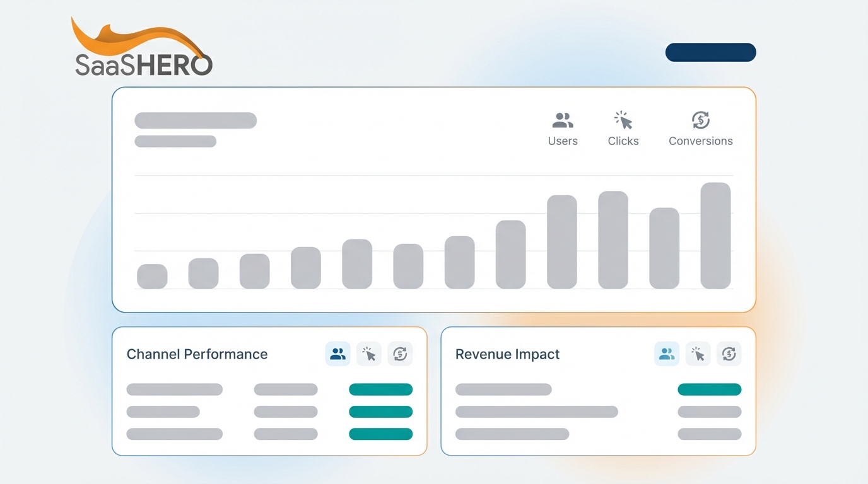
Task: Click the users icon on Revenue Impact card
Action: click(667, 354)
